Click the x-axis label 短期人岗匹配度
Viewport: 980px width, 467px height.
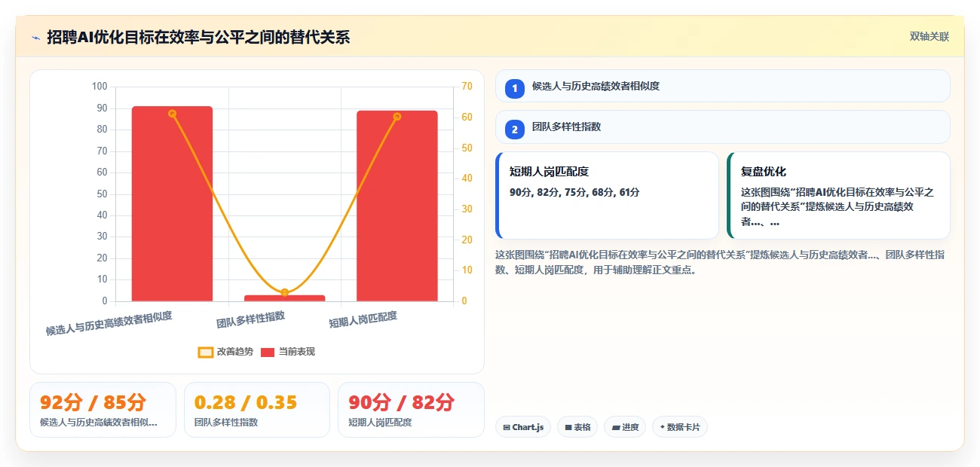coord(363,320)
